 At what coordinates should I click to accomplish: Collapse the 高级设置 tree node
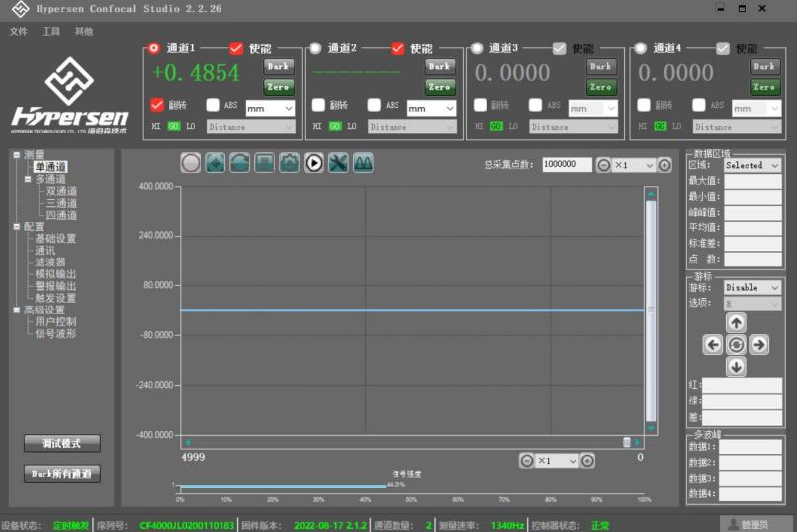[16, 310]
